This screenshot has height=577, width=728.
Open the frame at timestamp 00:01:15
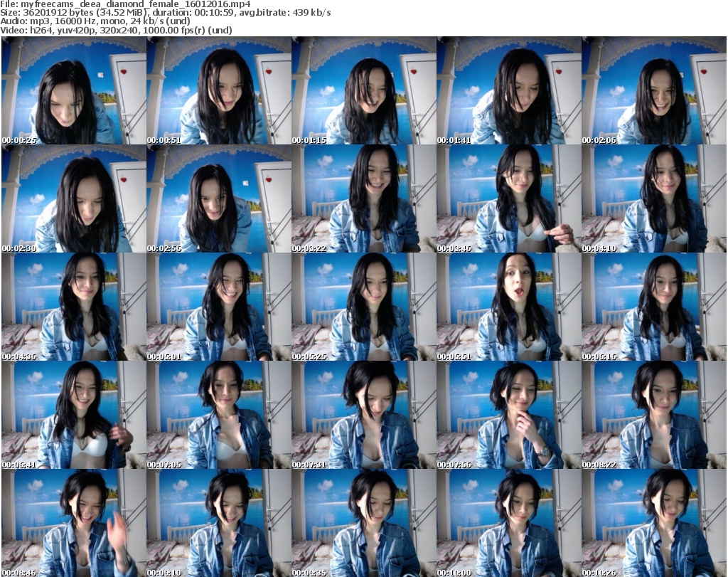coord(364,90)
